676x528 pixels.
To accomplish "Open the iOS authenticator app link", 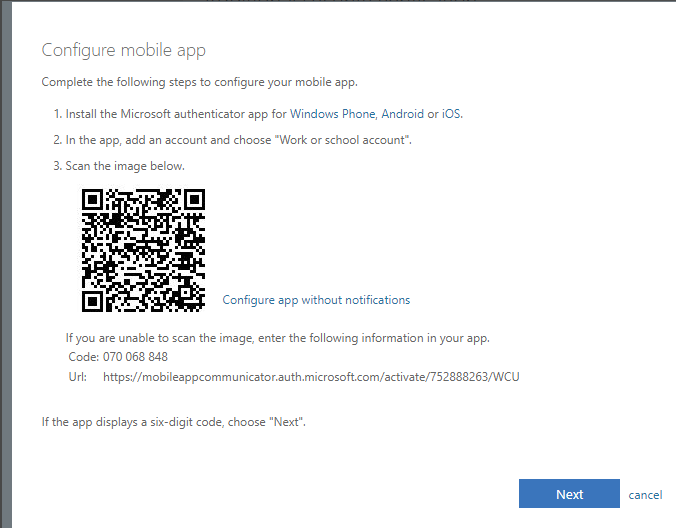I will 451,114.
